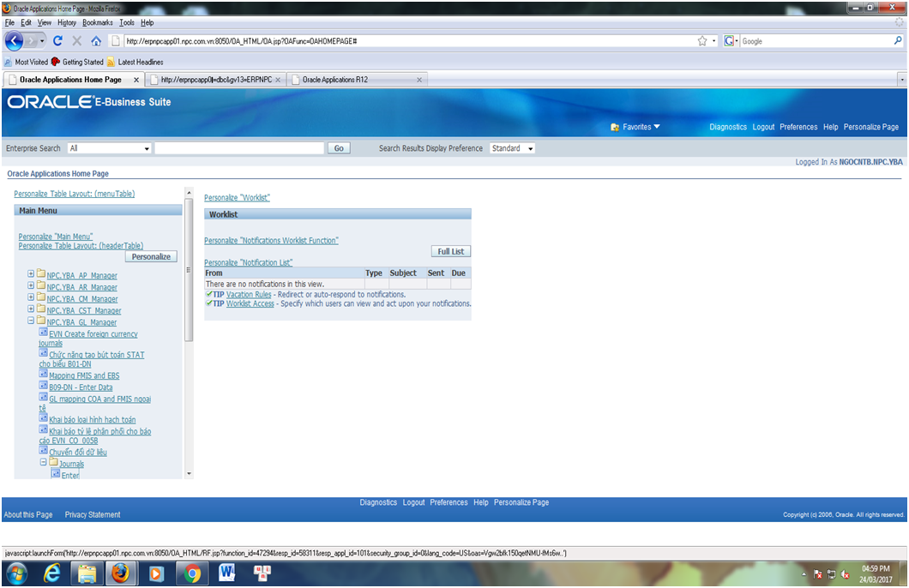Click Personalize "Worklist" link
The image size is (909, 588).
point(237,197)
